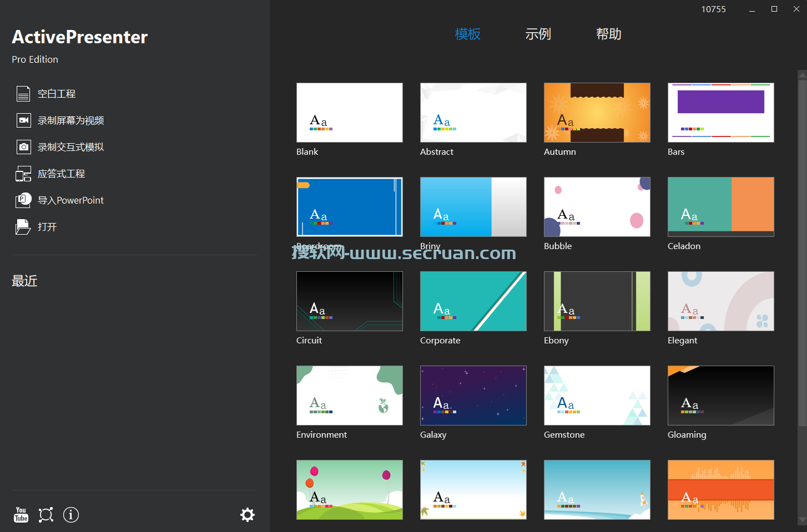The width and height of the screenshot is (807, 532).
Task: Select the orange equalizer template thumbnail
Action: pos(721,490)
